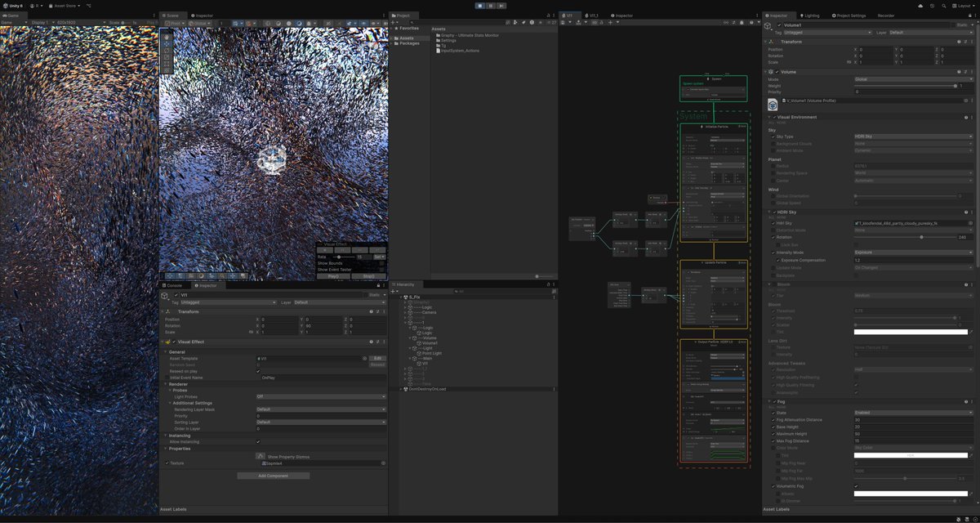Image resolution: width=980 pixels, height=523 pixels.
Task: Click the Edit button beside Asset Template
Action: coord(377,358)
